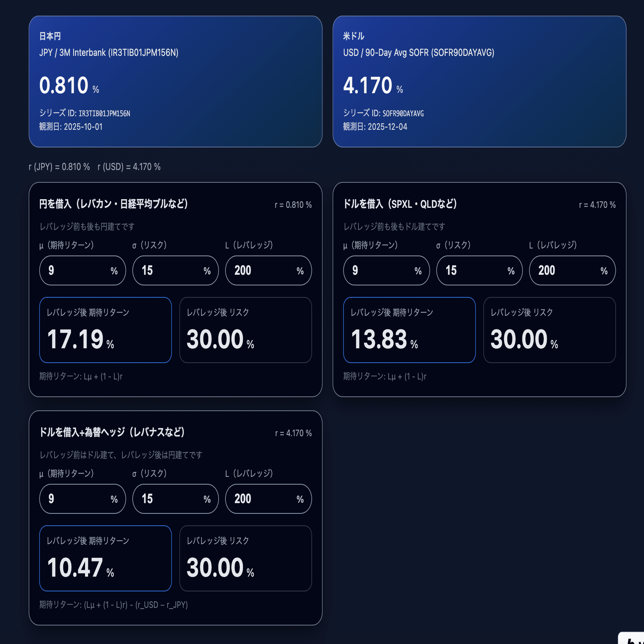The image size is (644, 644).
Task: Click the 'ドルを借入+為替ヘッジ（レバナスなど）' title
Action: tap(112, 432)
